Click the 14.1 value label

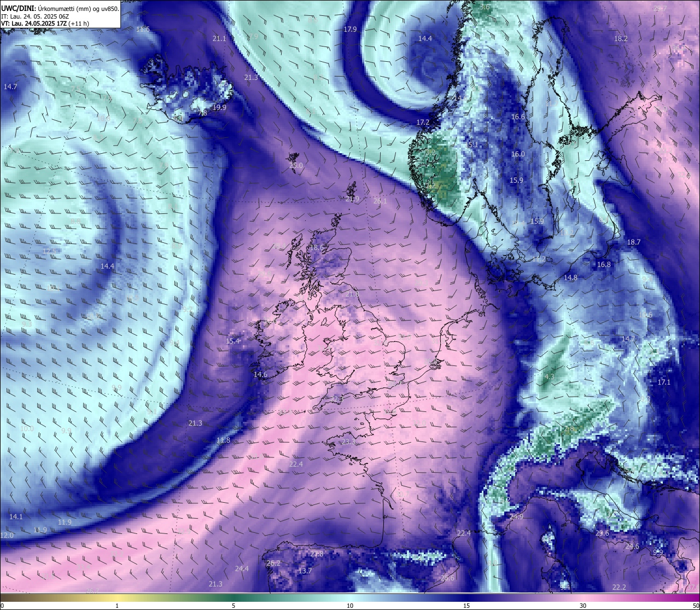click(16, 516)
